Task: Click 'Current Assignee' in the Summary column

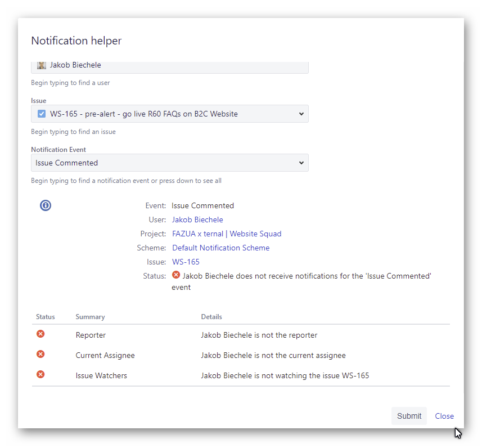Action: tap(105, 355)
